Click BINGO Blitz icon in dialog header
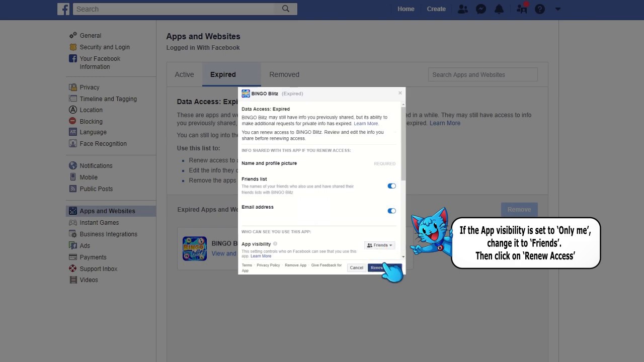The width and height of the screenshot is (644, 362). (246, 94)
